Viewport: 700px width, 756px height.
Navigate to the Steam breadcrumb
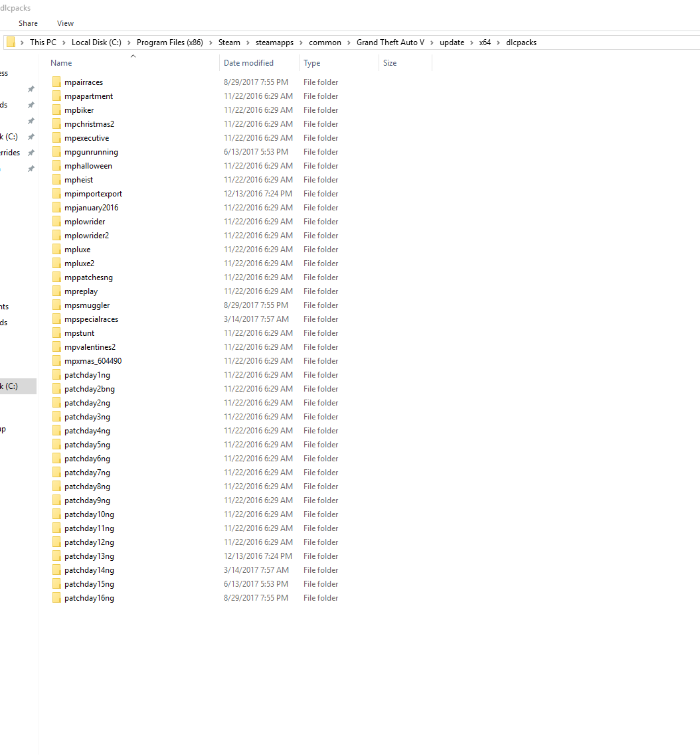coord(229,42)
